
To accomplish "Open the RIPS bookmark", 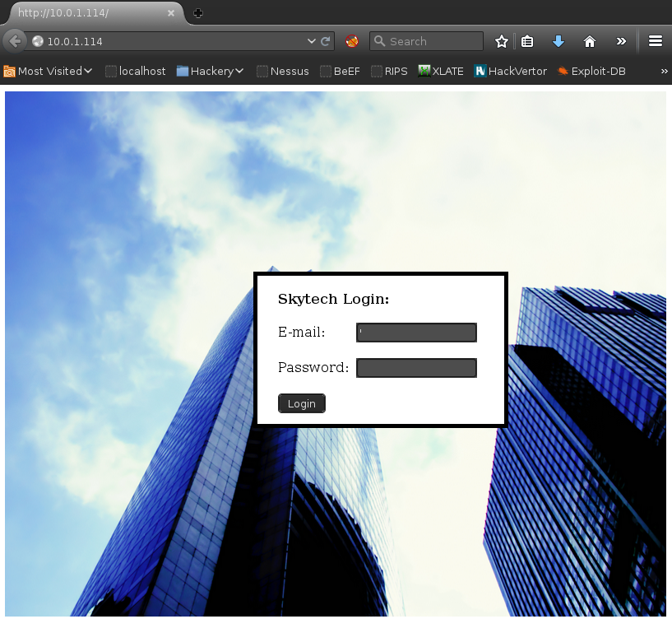I will (x=389, y=71).
